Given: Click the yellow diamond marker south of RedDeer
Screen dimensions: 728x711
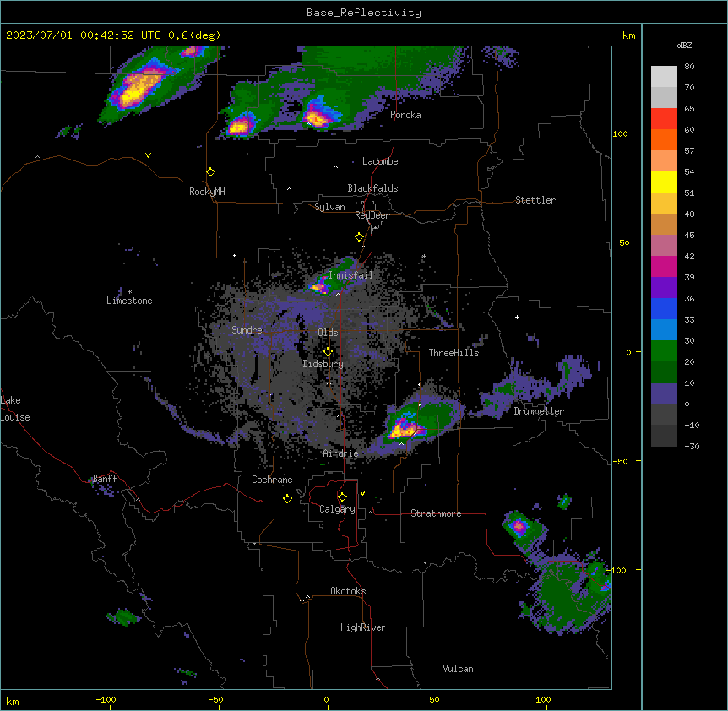Looking at the screenshot, I should pos(359,237).
